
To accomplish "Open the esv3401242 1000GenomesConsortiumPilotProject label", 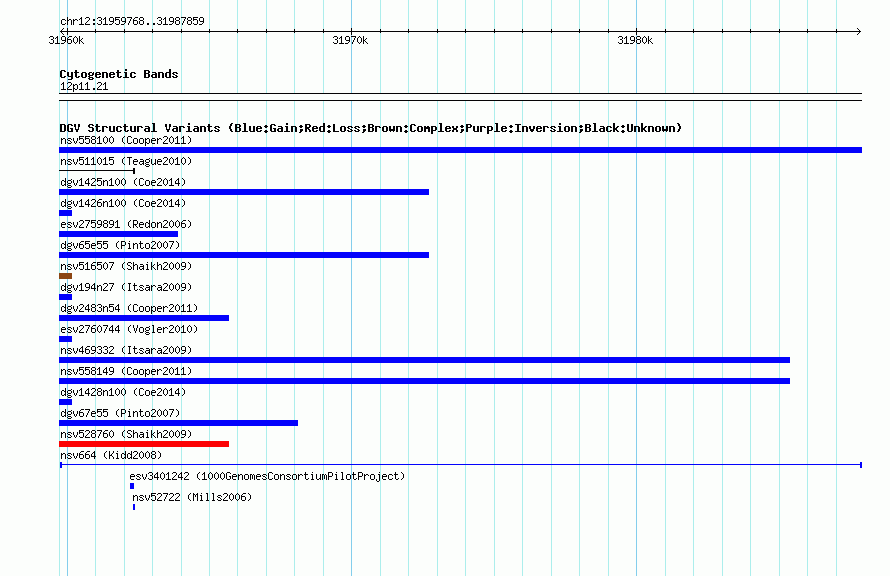I will click(267, 476).
